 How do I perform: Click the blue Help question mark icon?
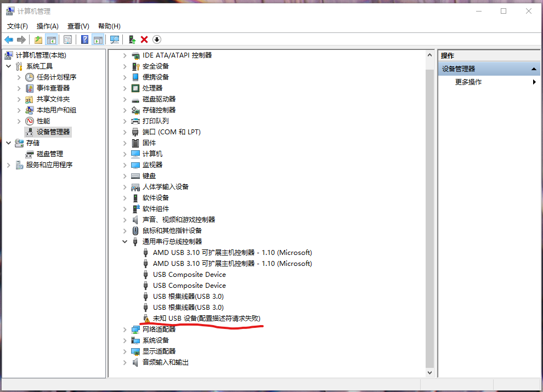click(84, 39)
